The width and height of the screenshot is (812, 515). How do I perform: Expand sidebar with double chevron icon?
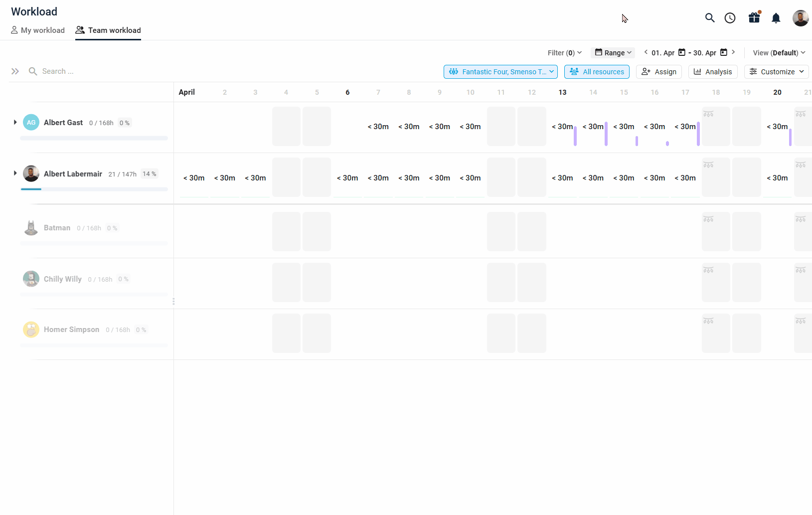coord(15,71)
